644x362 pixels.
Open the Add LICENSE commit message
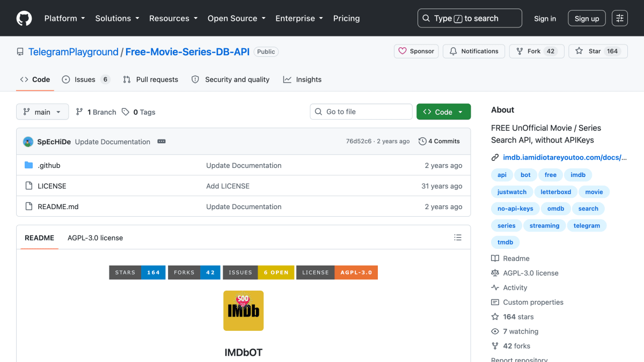coord(228,186)
